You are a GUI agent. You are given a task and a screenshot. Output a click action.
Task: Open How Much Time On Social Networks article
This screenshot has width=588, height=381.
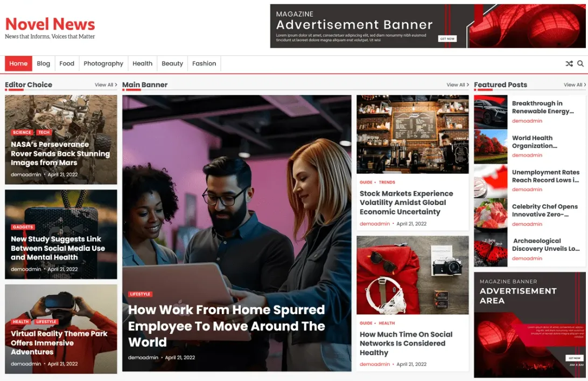406,343
